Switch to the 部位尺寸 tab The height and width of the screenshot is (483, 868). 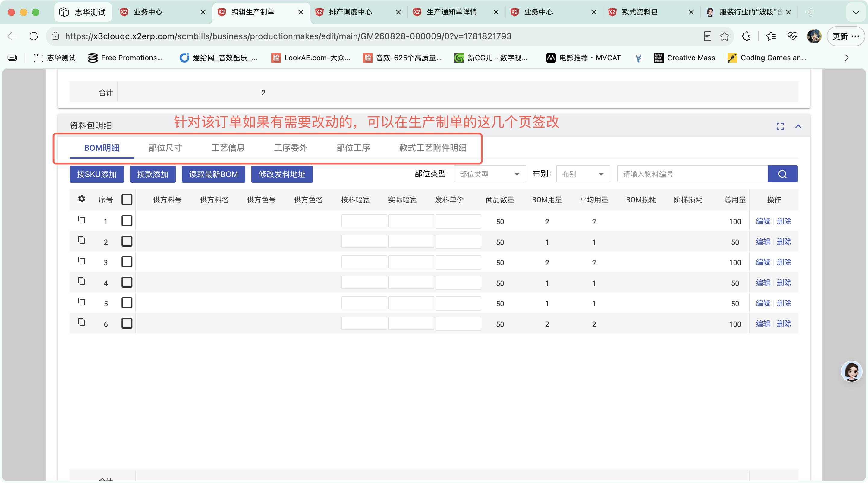point(165,148)
